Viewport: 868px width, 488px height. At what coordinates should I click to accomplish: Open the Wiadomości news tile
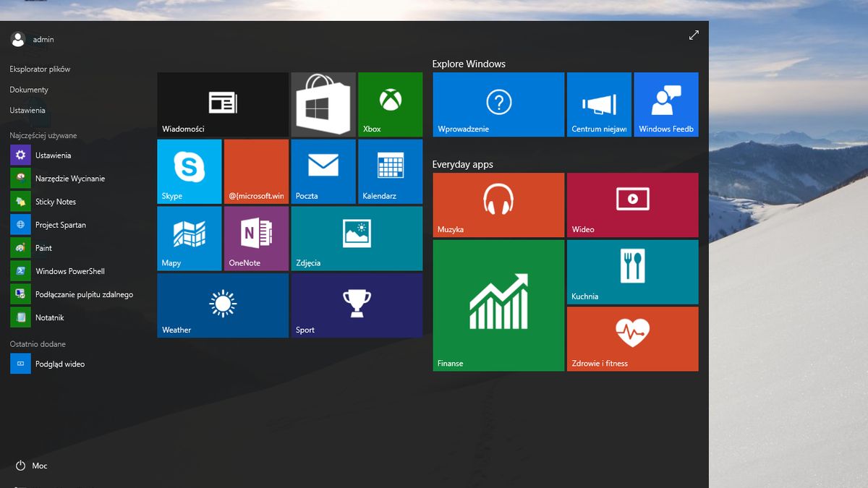[x=223, y=104]
